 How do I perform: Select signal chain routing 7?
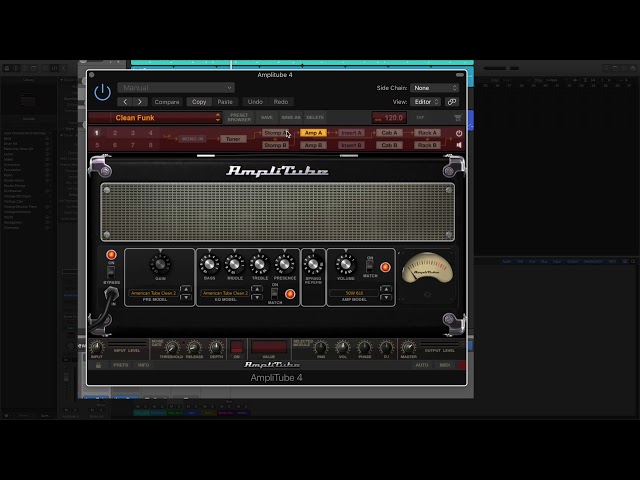click(x=133, y=145)
